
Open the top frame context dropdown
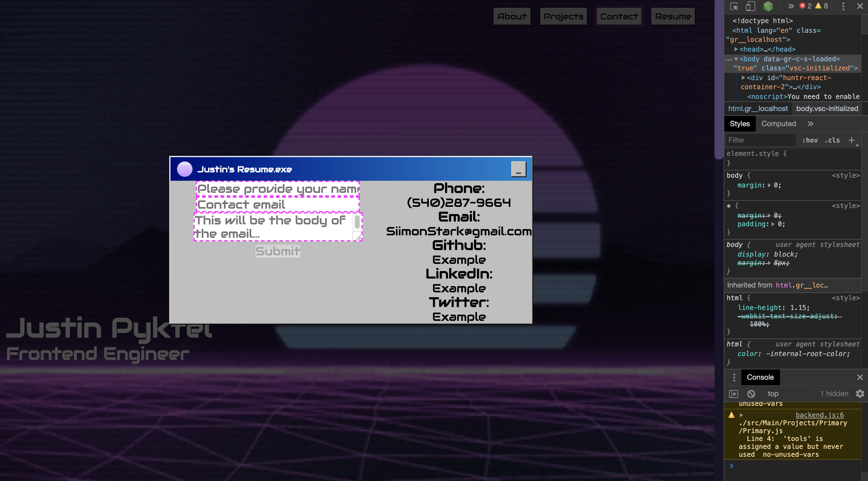[773, 393]
